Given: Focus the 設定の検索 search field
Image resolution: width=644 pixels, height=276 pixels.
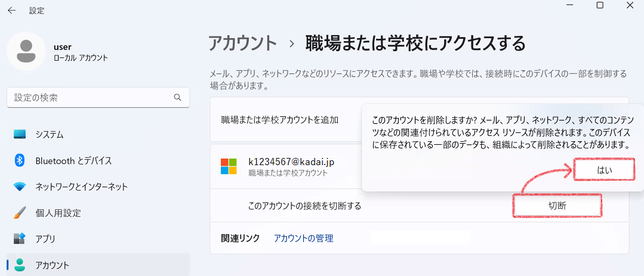Looking at the screenshot, I should (x=98, y=98).
